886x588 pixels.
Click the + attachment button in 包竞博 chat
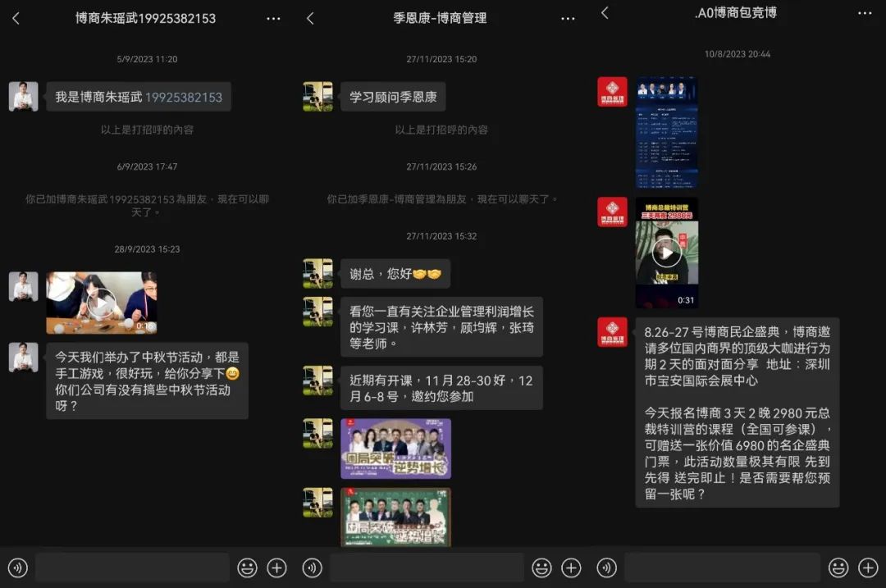pyautogui.click(x=867, y=567)
